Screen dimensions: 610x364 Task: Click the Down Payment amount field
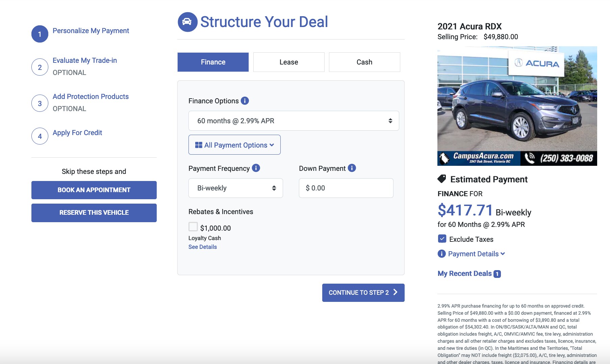click(346, 188)
